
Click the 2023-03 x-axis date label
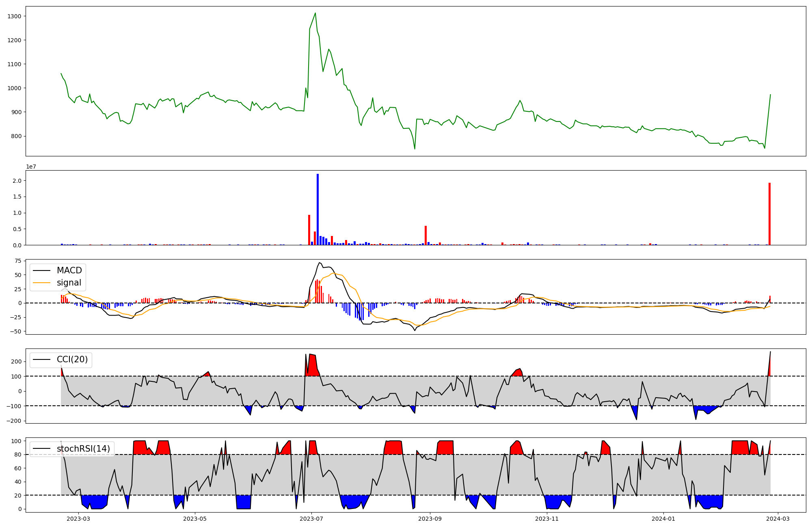78,519
